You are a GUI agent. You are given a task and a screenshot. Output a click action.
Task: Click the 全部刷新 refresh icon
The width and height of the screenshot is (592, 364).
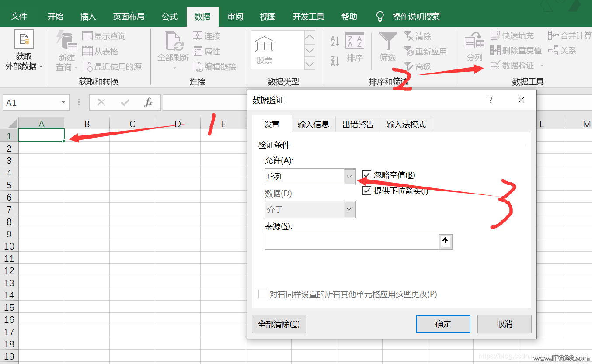point(173,42)
